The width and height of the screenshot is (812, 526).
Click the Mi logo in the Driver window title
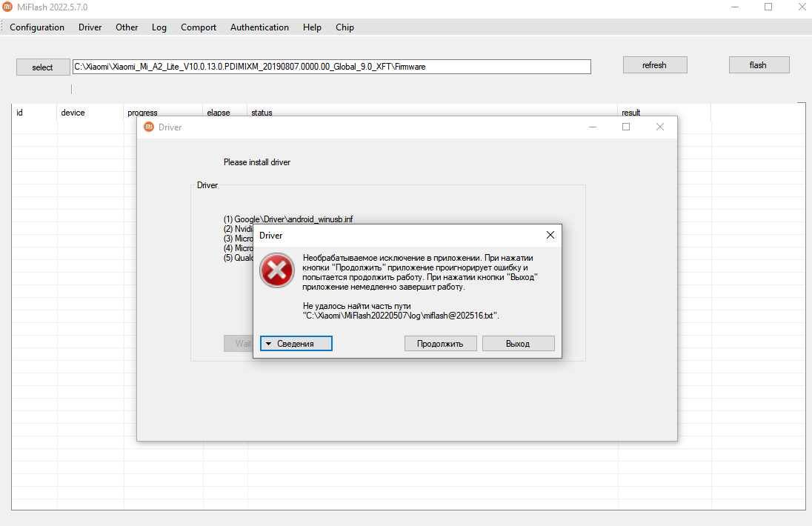149,127
